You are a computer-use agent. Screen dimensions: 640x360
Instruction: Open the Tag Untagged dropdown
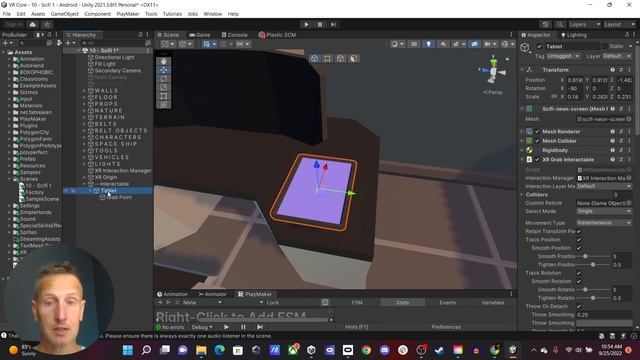pos(563,56)
